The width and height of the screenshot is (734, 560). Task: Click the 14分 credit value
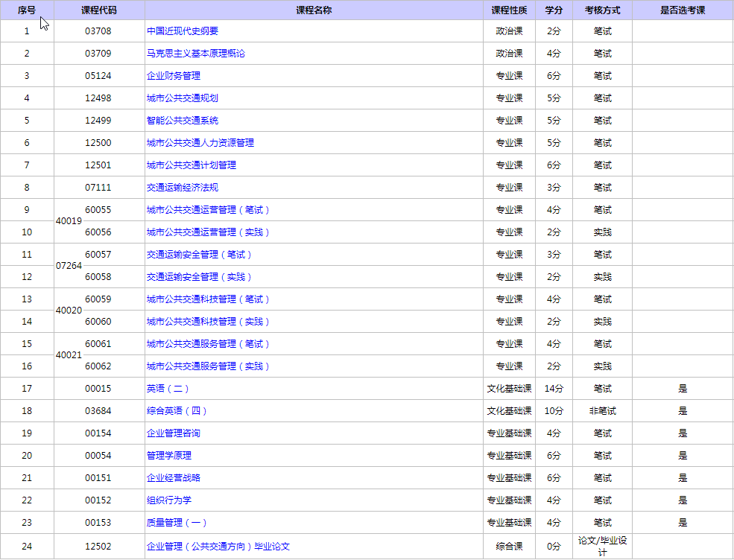tap(554, 389)
